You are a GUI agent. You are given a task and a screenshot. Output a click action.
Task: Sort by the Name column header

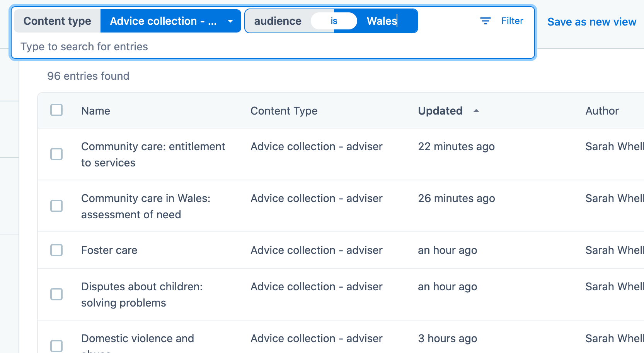pos(95,111)
